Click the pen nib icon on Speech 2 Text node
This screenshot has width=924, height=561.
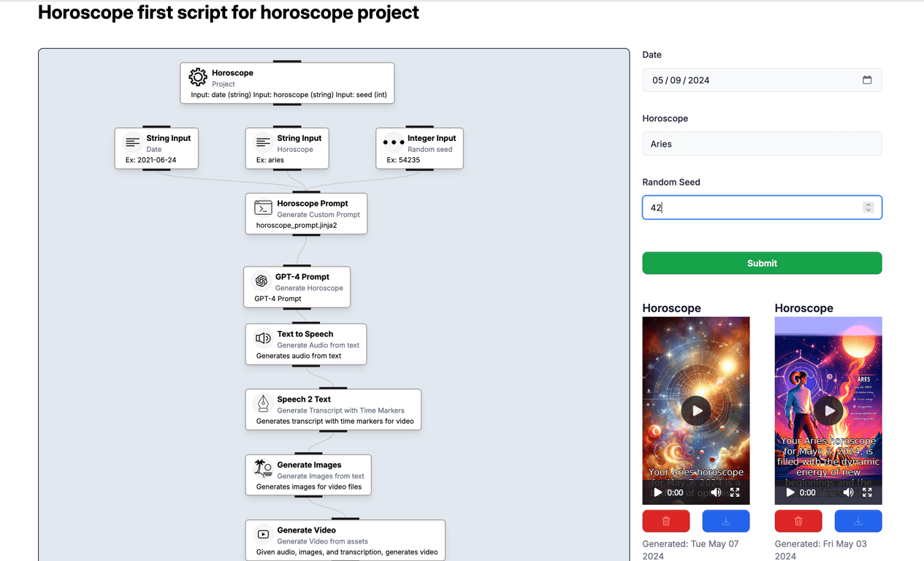[263, 403]
